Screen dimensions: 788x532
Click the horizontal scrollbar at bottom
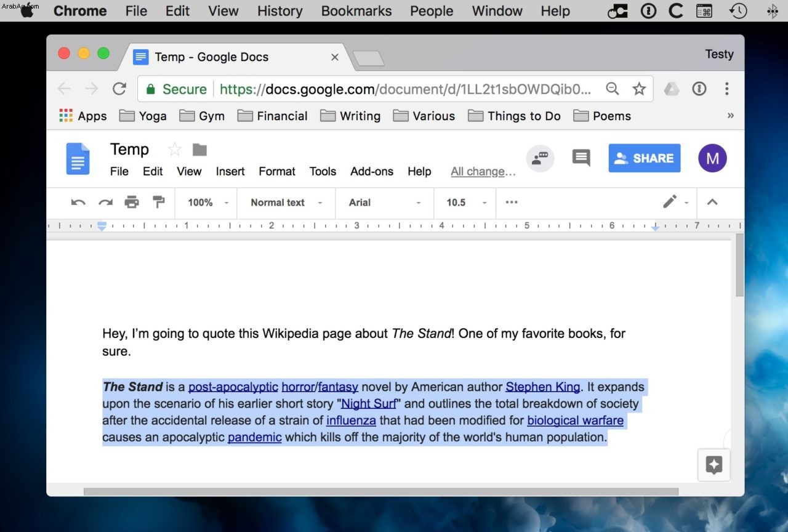click(x=381, y=491)
